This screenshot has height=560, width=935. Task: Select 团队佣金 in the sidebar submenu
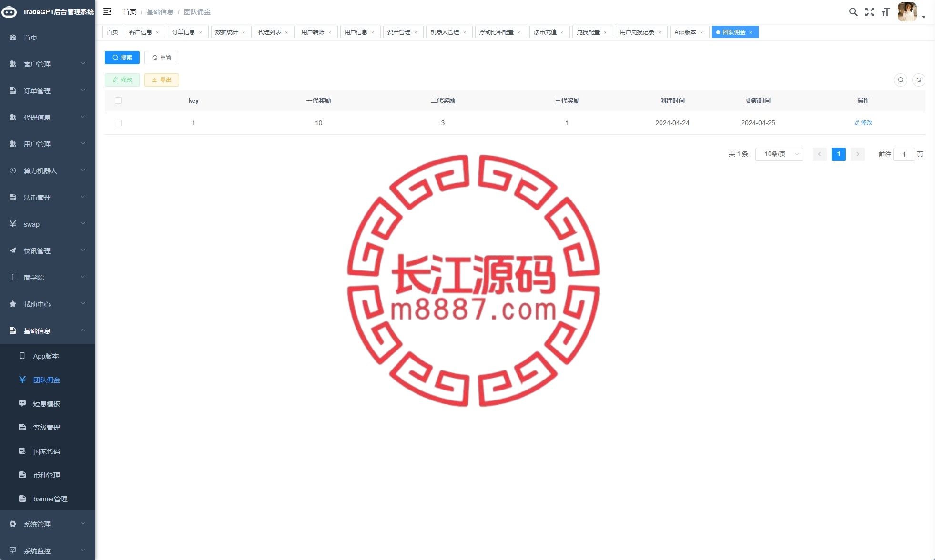(x=48, y=380)
